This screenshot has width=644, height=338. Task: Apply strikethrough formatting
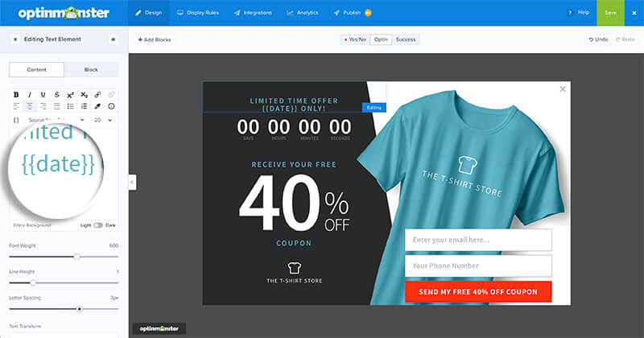pyautogui.click(x=56, y=95)
